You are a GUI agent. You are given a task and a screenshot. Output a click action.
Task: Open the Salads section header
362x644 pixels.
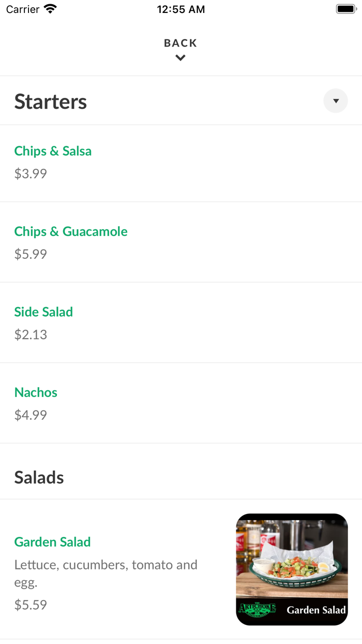pyautogui.click(x=39, y=477)
